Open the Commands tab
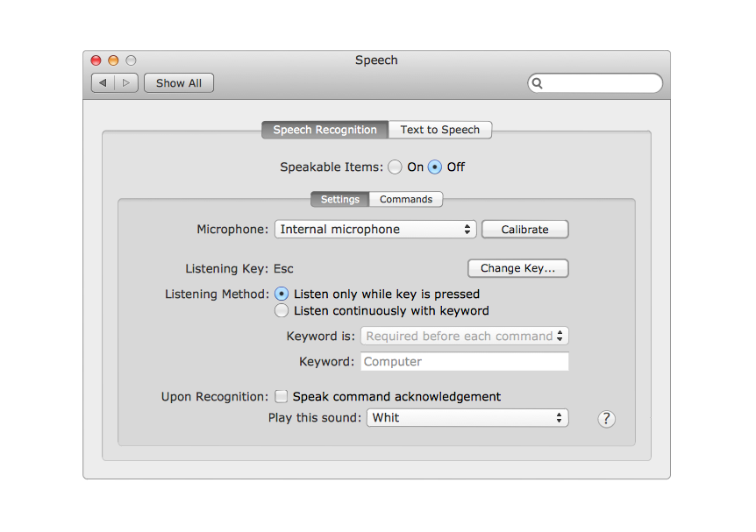 pos(406,199)
